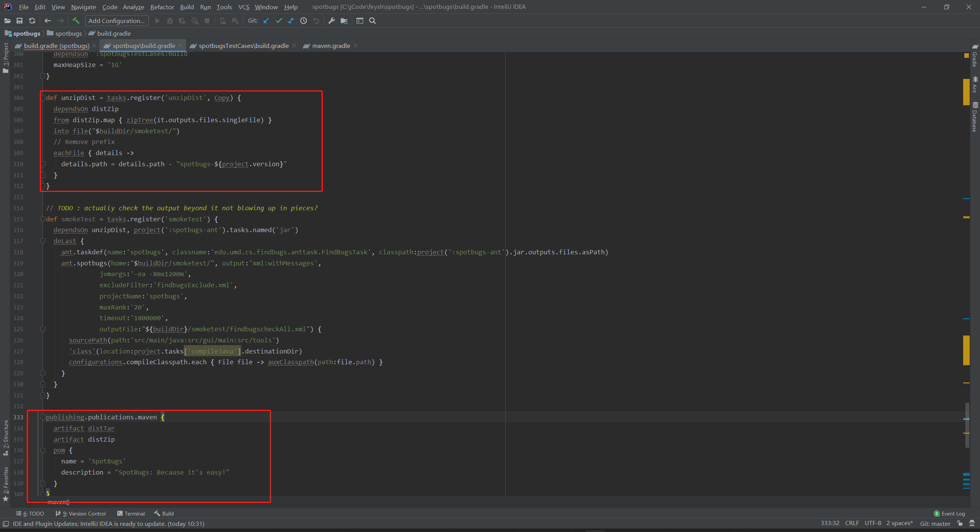This screenshot has height=532, width=980.
Task: Click line number 315 in the gutter
Action: tap(18, 219)
